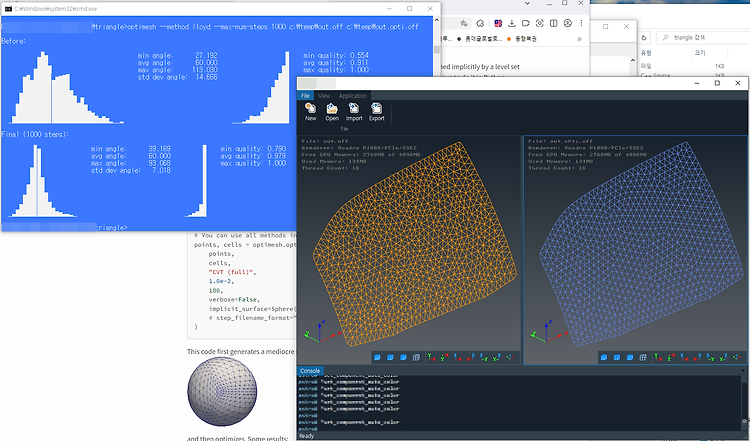Toggle the browser side panel icon

(553, 23)
